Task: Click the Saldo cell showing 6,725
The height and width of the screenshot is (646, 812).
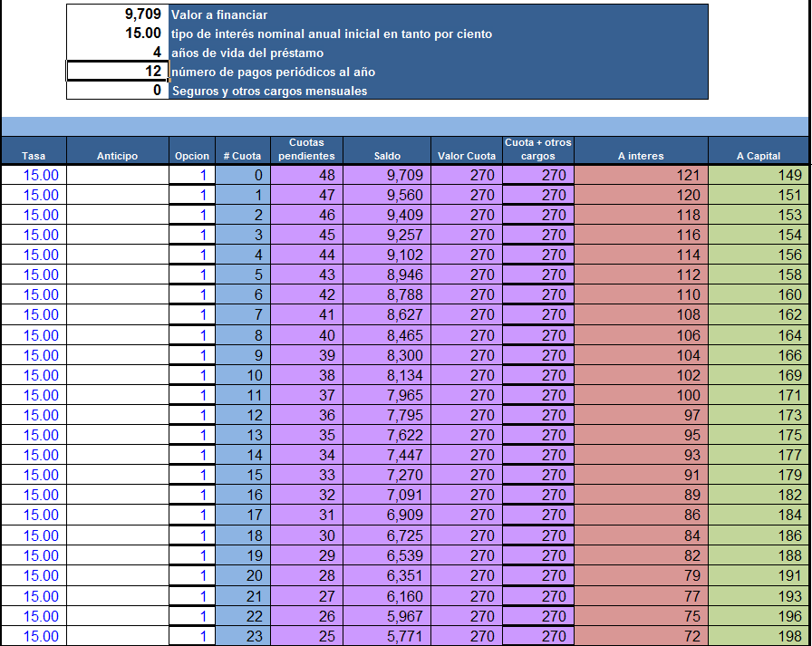Action: tap(387, 535)
